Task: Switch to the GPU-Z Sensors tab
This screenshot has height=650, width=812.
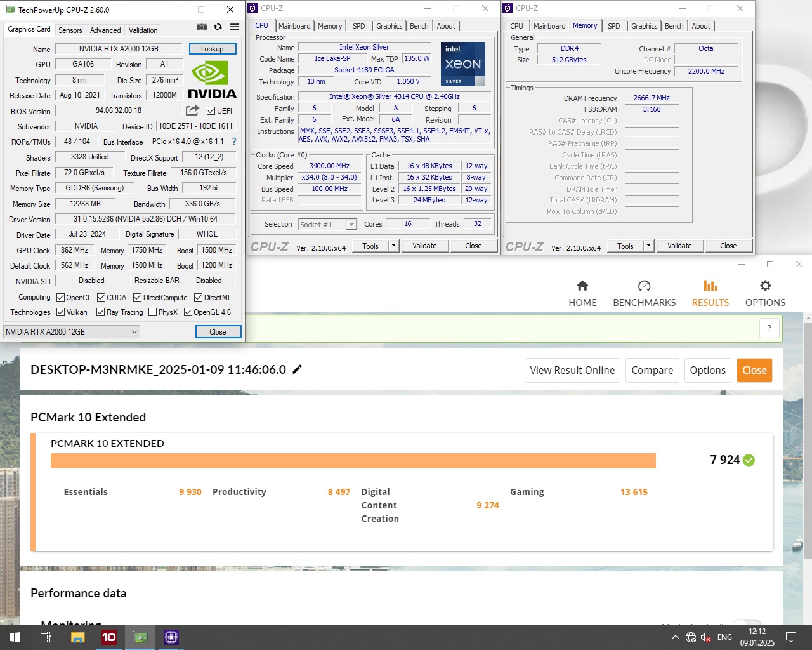Action: click(70, 30)
